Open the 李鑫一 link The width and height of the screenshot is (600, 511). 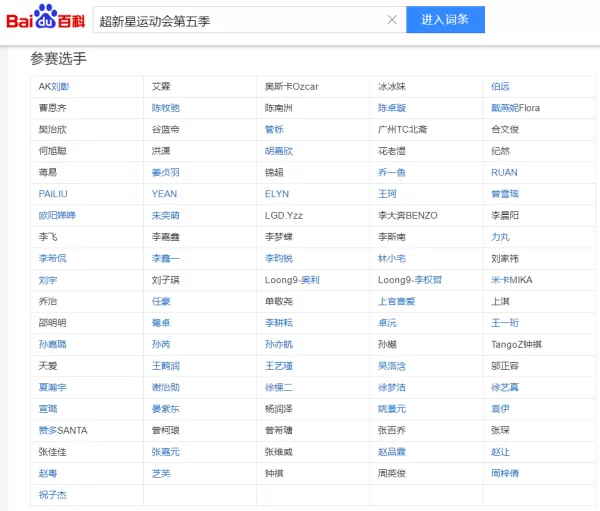tap(165, 258)
